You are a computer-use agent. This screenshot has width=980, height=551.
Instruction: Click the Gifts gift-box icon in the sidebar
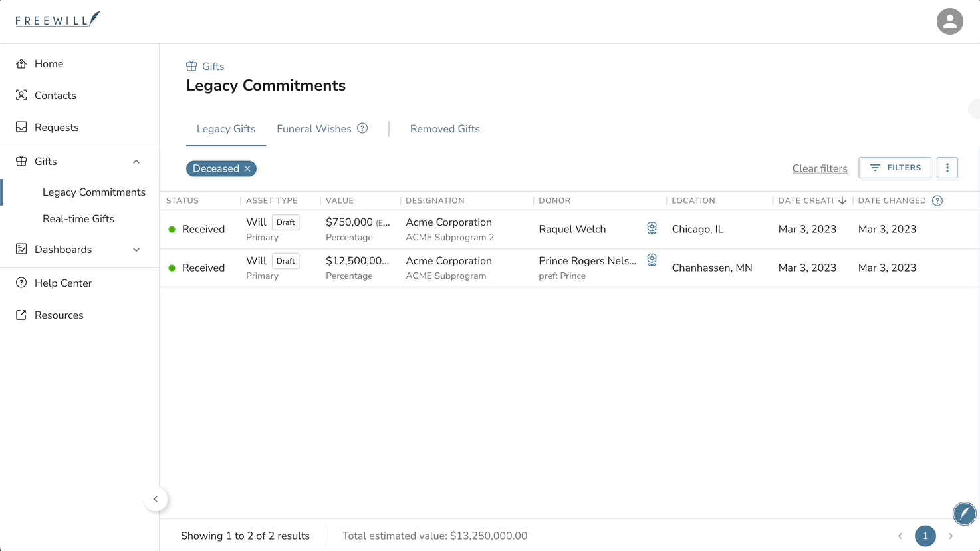click(x=21, y=161)
